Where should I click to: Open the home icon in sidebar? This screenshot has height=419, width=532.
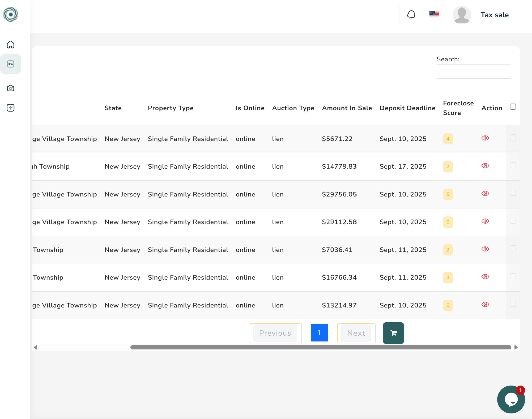(11, 45)
